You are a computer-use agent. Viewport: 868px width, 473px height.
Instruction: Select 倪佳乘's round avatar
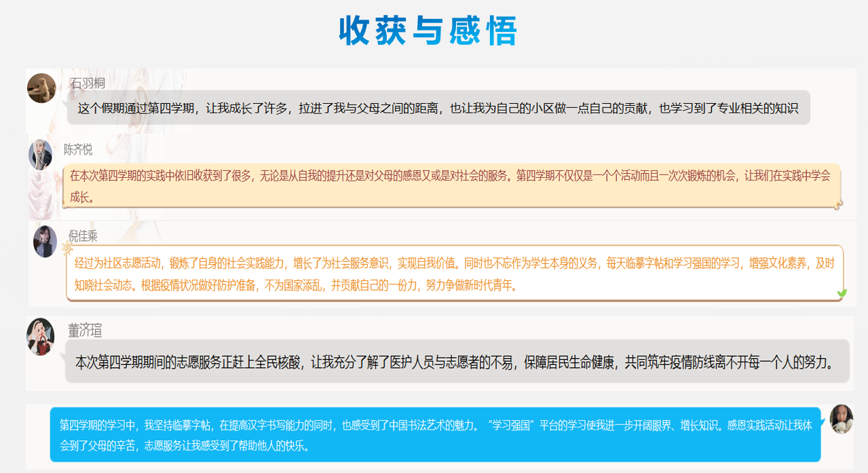click(x=45, y=242)
